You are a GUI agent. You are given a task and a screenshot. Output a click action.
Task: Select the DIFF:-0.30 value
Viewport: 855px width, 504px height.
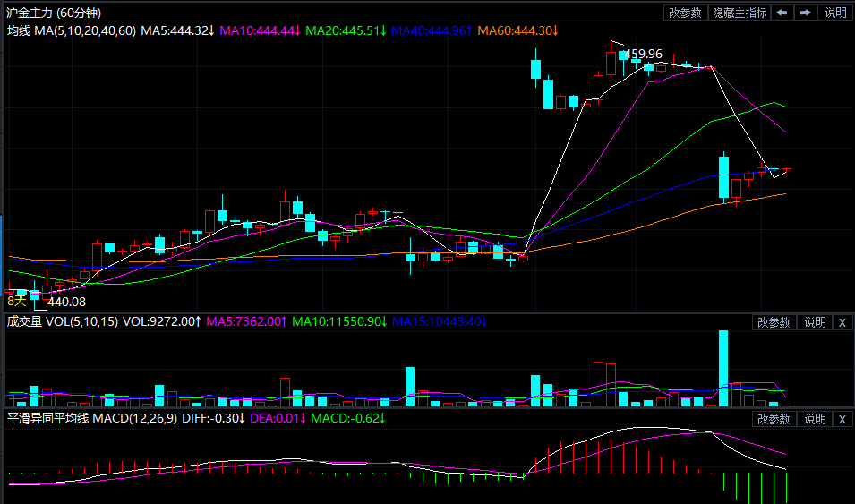click(214, 418)
